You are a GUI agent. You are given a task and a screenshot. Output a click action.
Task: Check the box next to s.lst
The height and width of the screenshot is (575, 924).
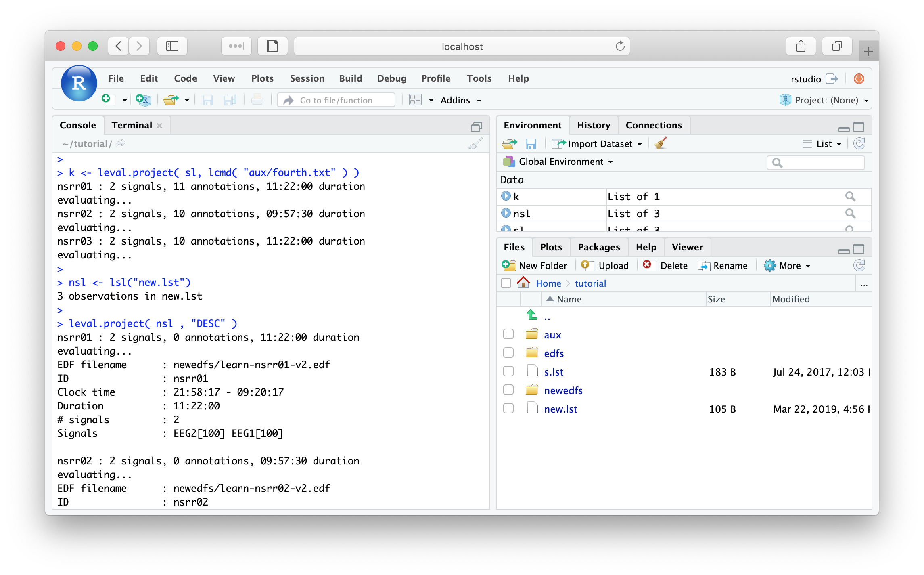508,371
